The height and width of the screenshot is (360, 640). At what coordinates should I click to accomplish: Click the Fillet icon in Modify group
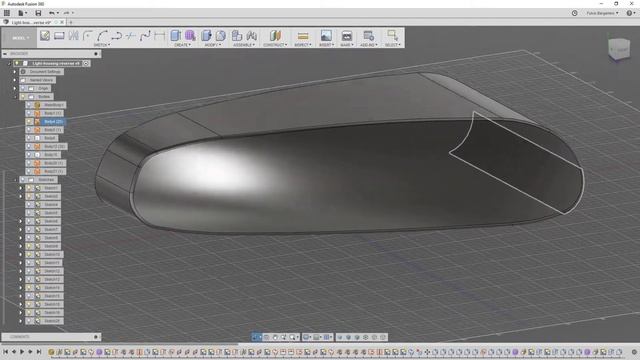pyautogui.click(x=220, y=36)
